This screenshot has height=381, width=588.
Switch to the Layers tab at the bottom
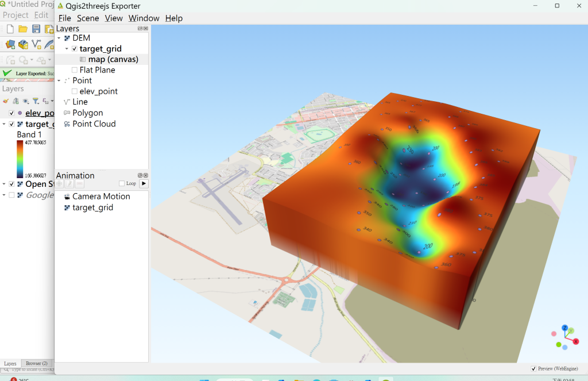tap(10, 363)
